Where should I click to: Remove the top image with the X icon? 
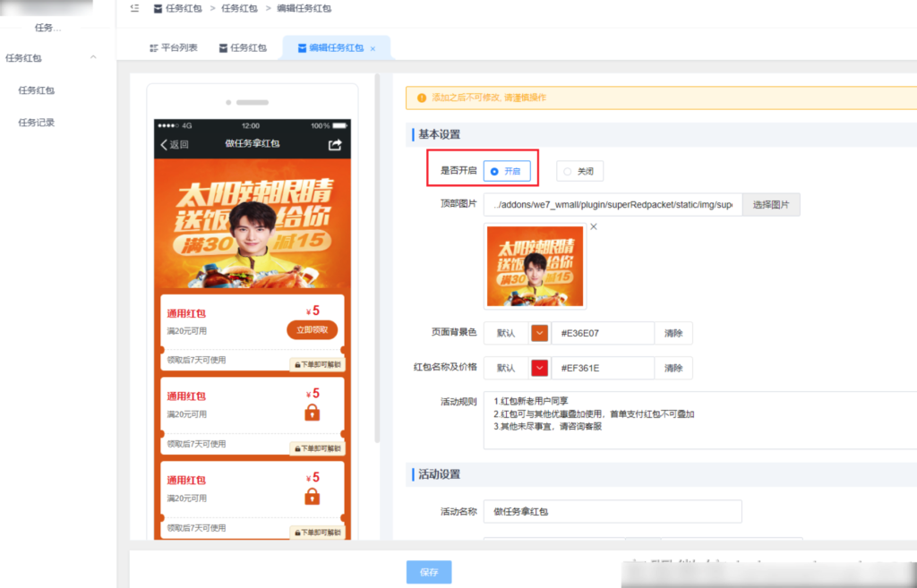(x=594, y=227)
